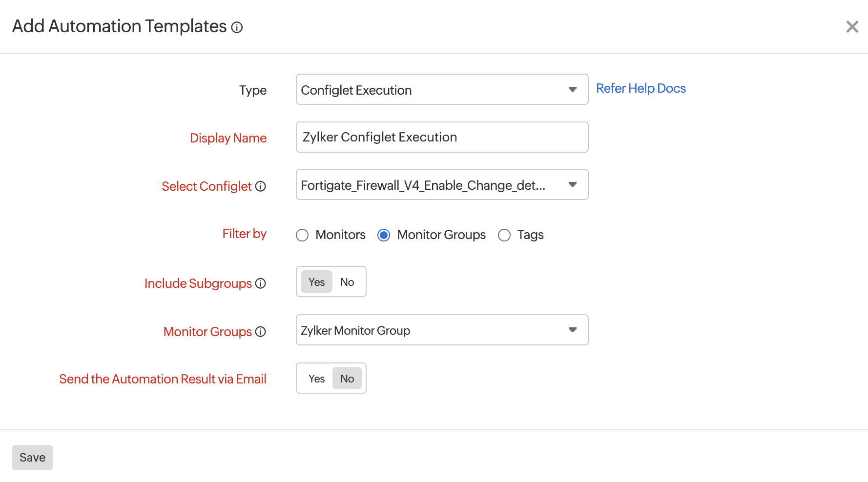Select the Monitors radio button
Screen dimensions: 868x482
[x=302, y=235]
